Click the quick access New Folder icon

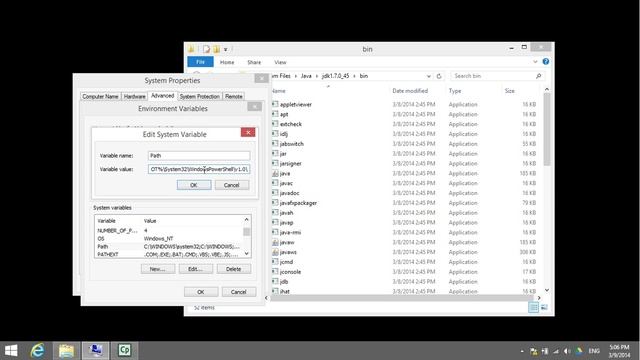point(216,49)
